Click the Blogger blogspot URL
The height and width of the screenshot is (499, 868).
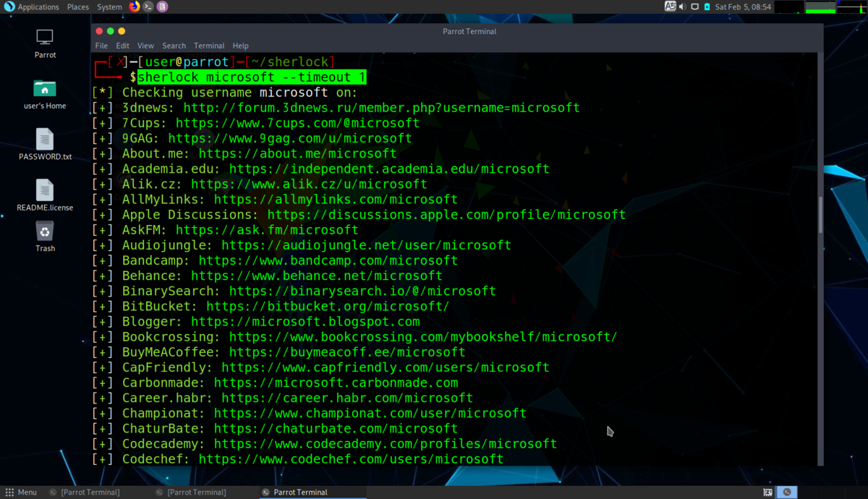[305, 321]
